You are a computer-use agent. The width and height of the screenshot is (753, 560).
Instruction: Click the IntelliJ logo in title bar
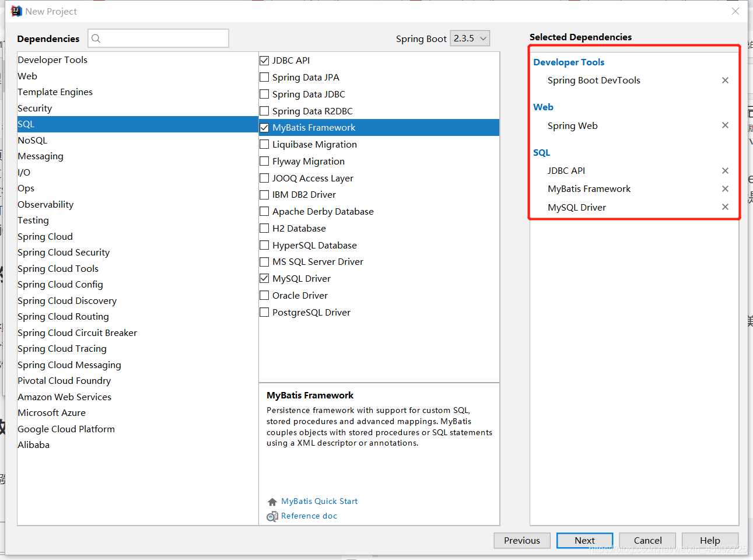click(16, 11)
